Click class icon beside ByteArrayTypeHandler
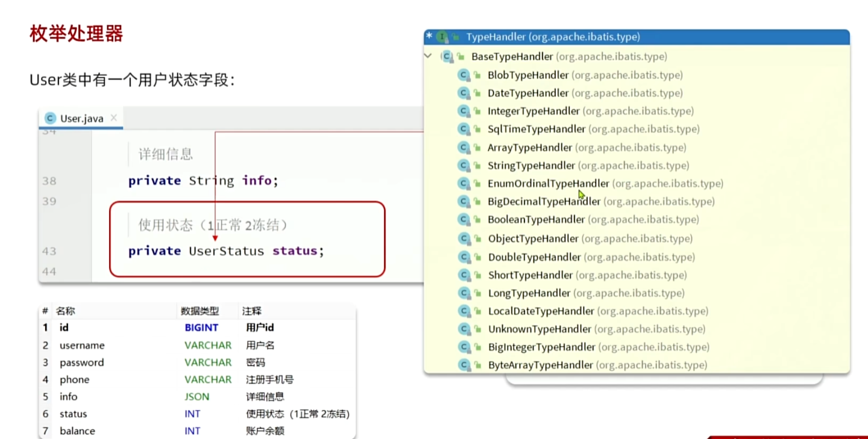868x439 pixels. (x=464, y=365)
